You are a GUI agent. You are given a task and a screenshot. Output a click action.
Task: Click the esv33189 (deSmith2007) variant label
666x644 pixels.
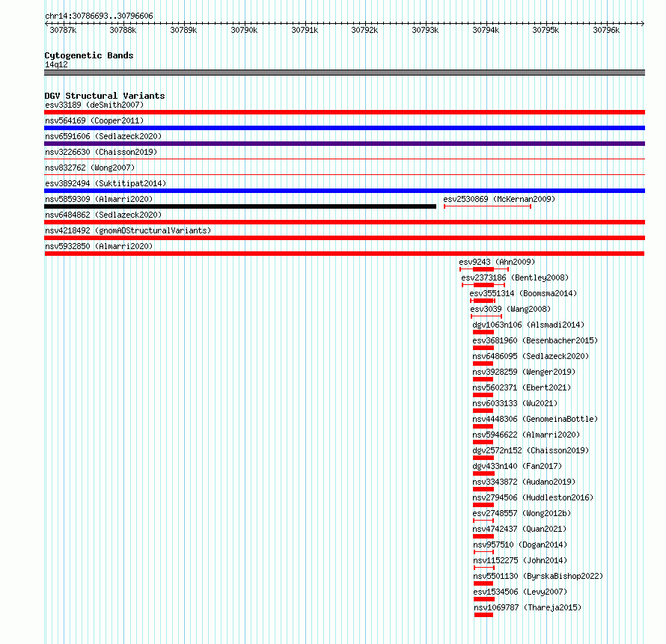(x=94, y=105)
